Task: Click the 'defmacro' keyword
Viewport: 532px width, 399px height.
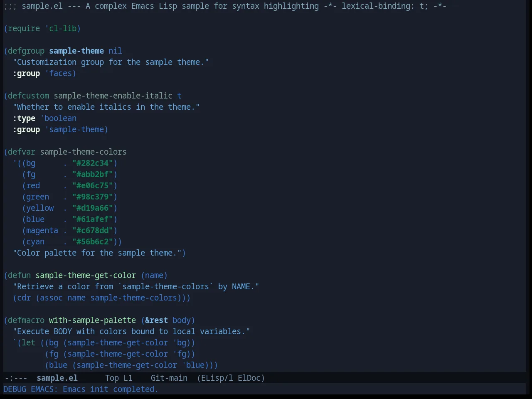Action: point(26,320)
